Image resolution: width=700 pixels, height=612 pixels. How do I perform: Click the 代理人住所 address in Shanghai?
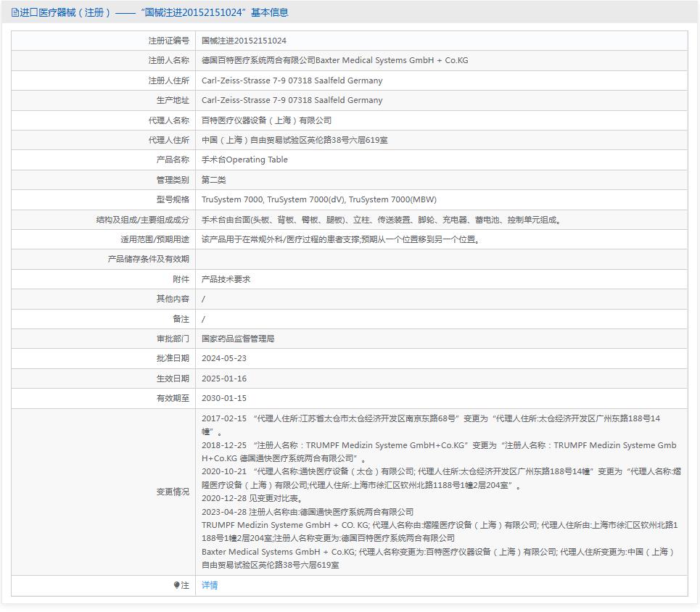(293, 139)
